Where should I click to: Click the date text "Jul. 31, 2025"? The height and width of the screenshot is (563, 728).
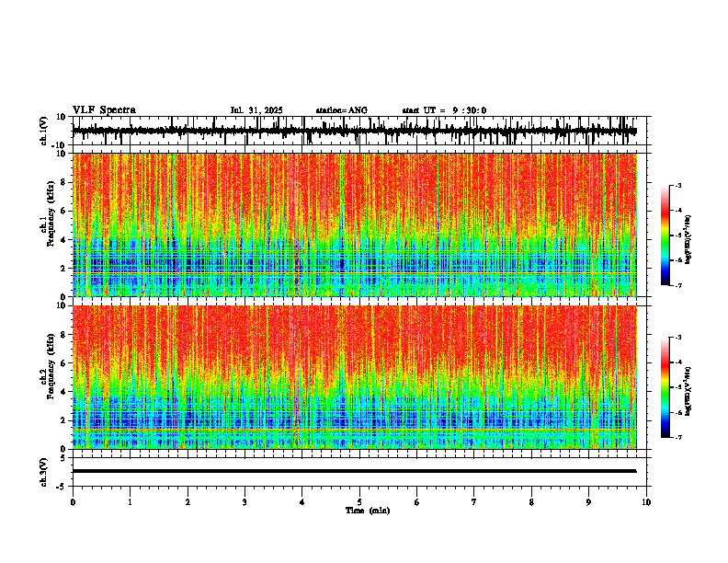coord(256,110)
